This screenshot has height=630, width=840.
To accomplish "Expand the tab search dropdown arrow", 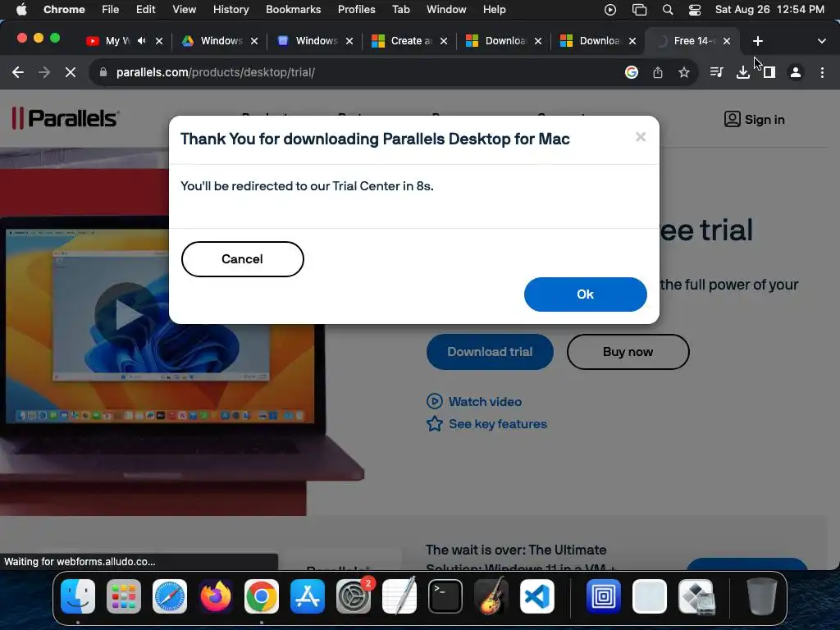I will coord(821,41).
